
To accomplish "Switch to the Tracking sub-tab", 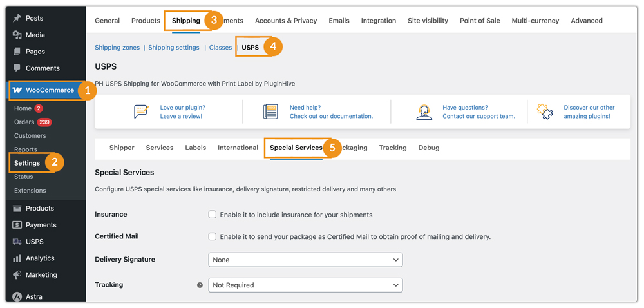I will click(393, 148).
